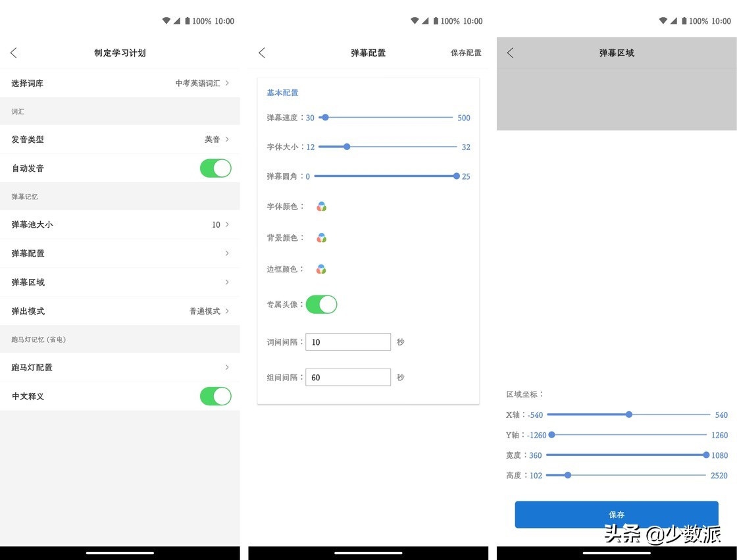737x560 pixels.
Task: Open the 边框颜色 color picker icon
Action: coord(321,268)
